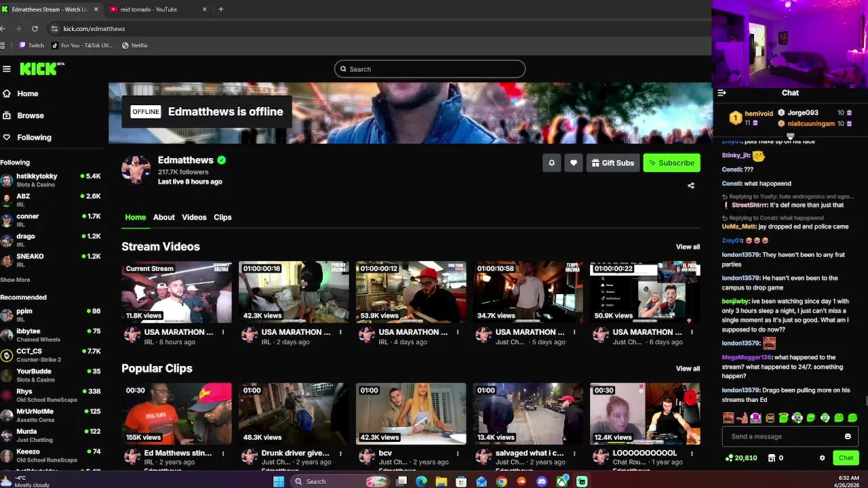The height and width of the screenshot is (488, 868).
Task: Switch to the Videos tab
Action: click(194, 217)
